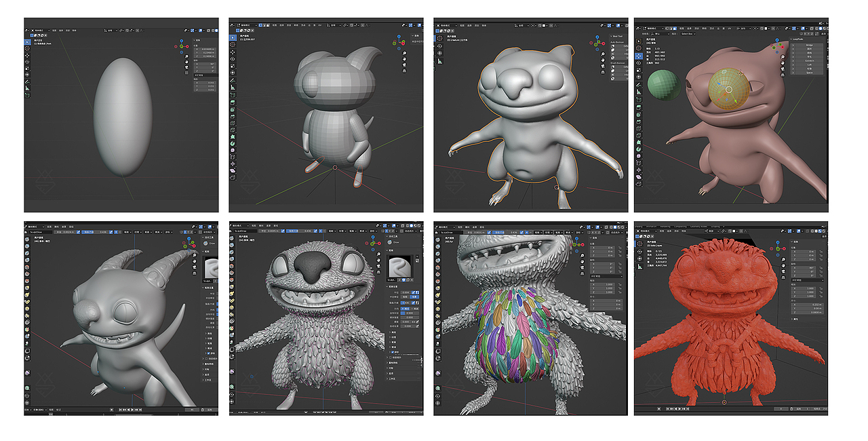Click Bridge in the LoopTools panel

pos(810,45)
